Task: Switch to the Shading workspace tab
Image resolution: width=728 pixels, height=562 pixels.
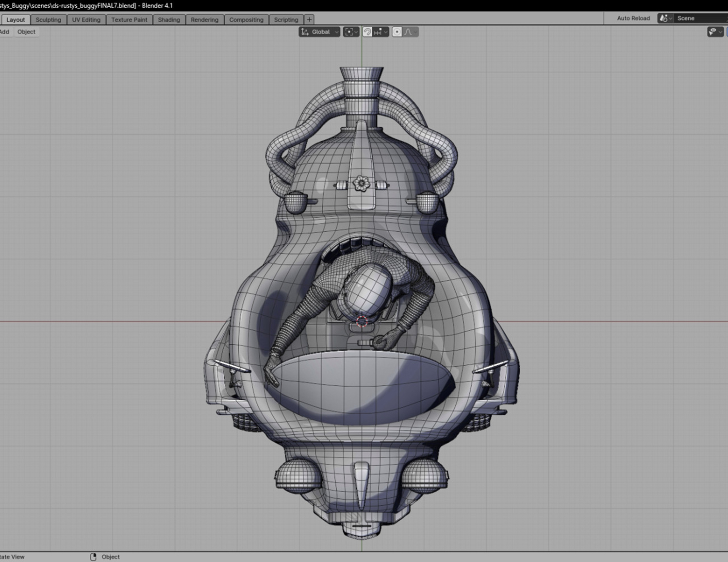Action: (168, 20)
